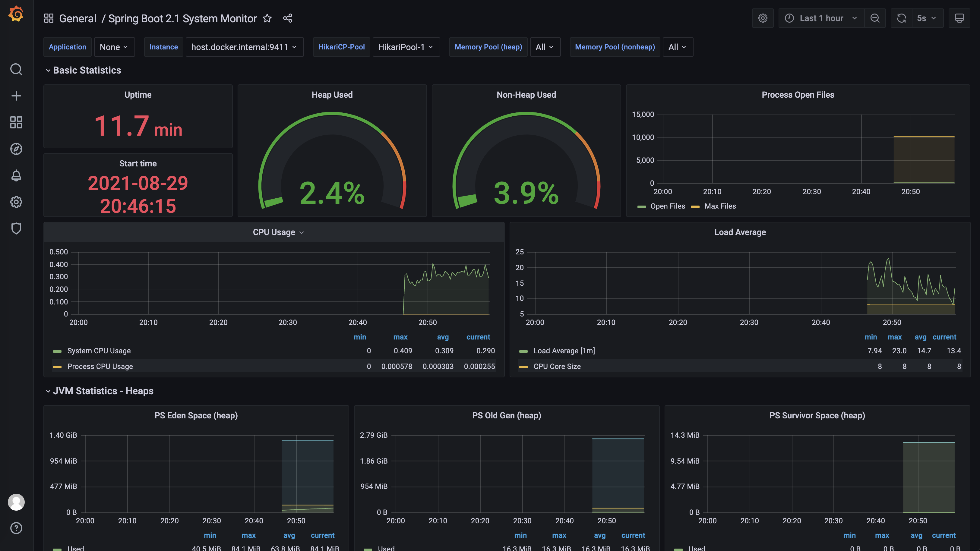The height and width of the screenshot is (551, 980).
Task: Sort CPU Usage legend by avg column
Action: (443, 337)
